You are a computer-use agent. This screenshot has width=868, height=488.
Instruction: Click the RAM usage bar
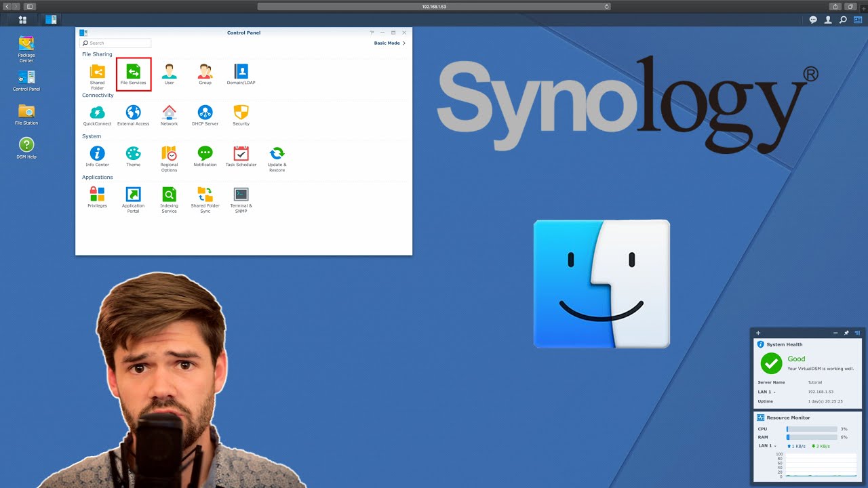click(812, 437)
